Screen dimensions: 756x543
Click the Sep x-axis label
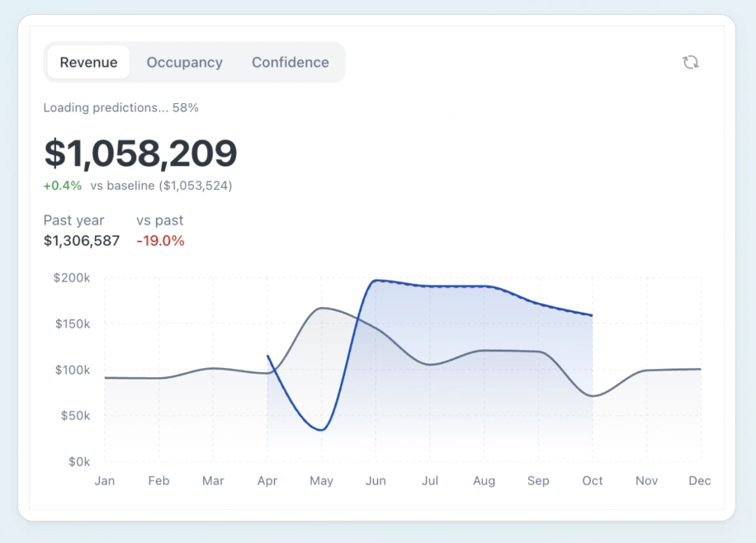point(538,481)
